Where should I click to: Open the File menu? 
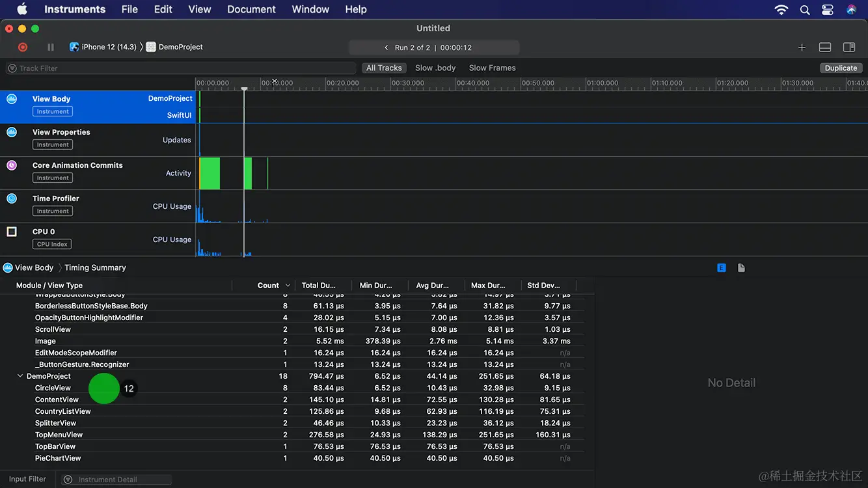click(129, 9)
